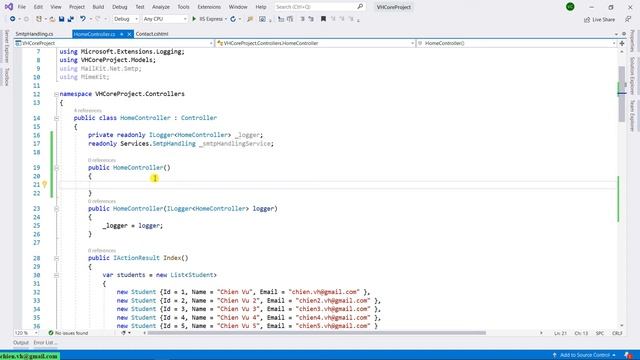This screenshot has height=360, width=640.
Task: Open the Debug configuration dropdown
Action: [126, 19]
